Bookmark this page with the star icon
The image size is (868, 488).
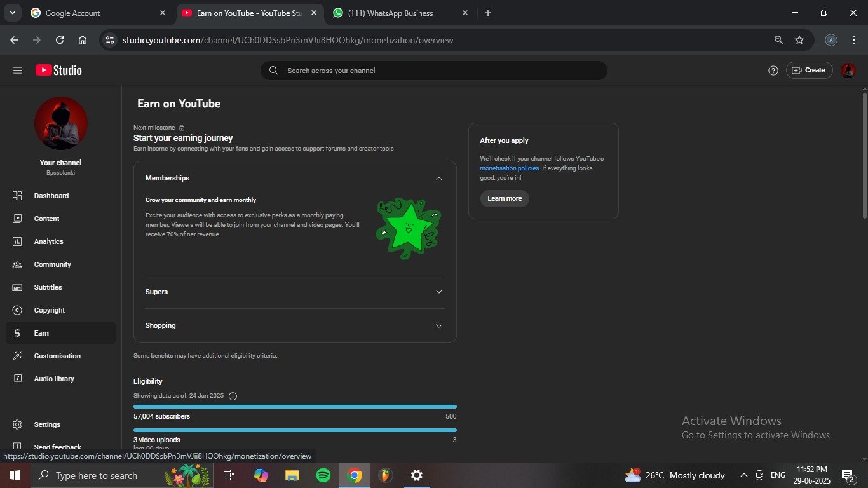(799, 40)
